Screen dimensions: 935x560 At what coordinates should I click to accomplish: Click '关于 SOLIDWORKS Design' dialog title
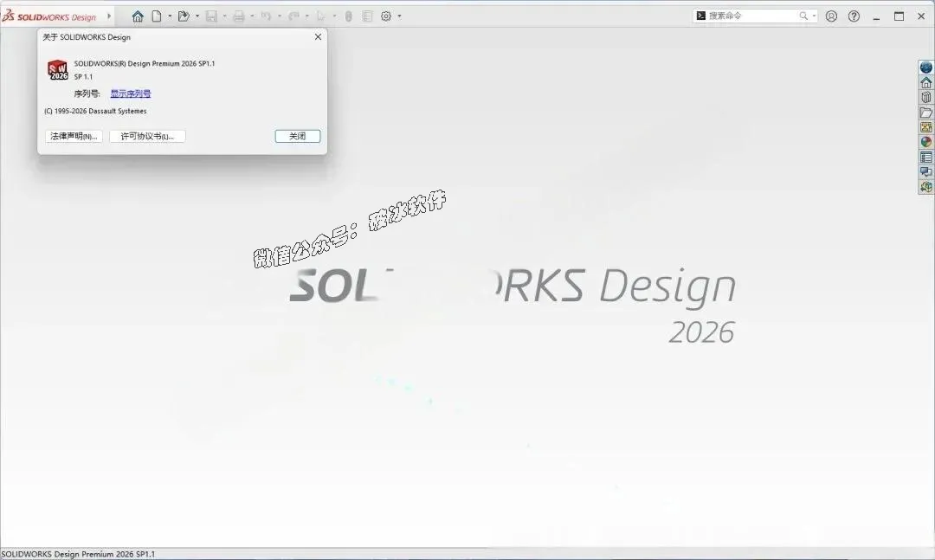coord(87,37)
